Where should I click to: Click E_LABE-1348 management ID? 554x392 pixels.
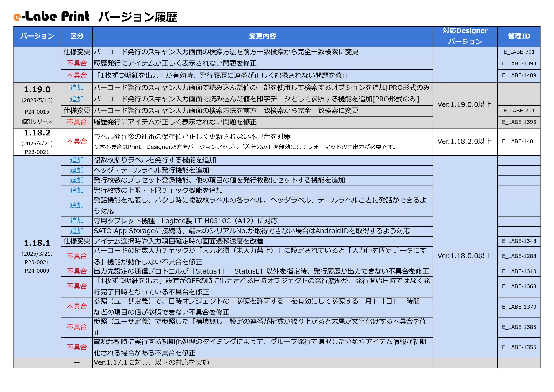click(519, 241)
